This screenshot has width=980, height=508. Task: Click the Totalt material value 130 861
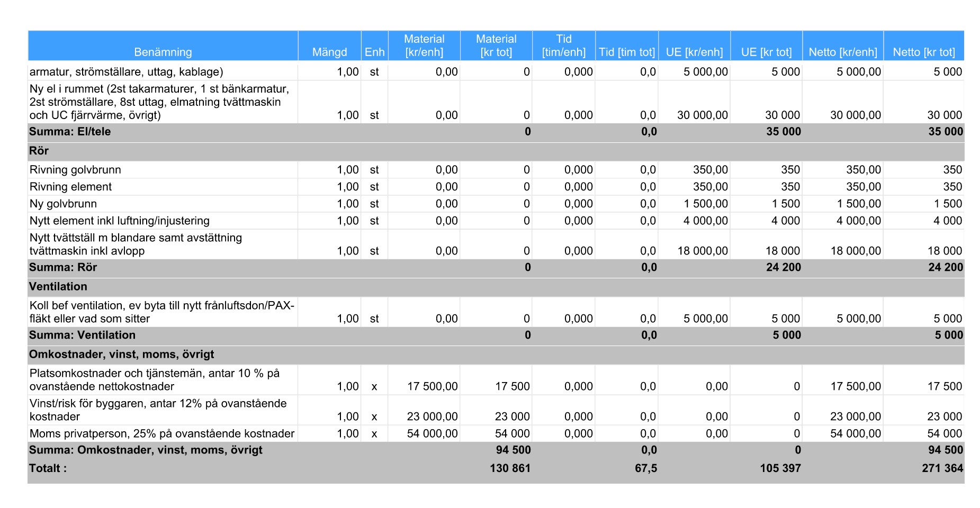tap(510, 468)
